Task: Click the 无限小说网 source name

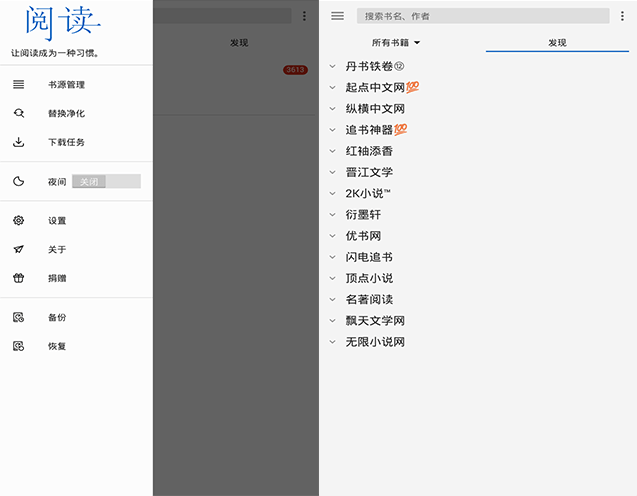Action: coord(375,342)
